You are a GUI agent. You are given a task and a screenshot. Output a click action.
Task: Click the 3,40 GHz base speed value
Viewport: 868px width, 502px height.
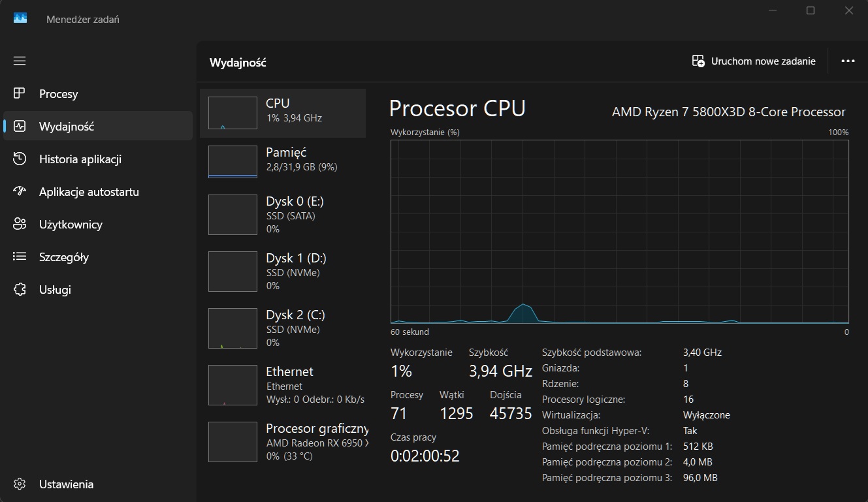[x=702, y=353]
